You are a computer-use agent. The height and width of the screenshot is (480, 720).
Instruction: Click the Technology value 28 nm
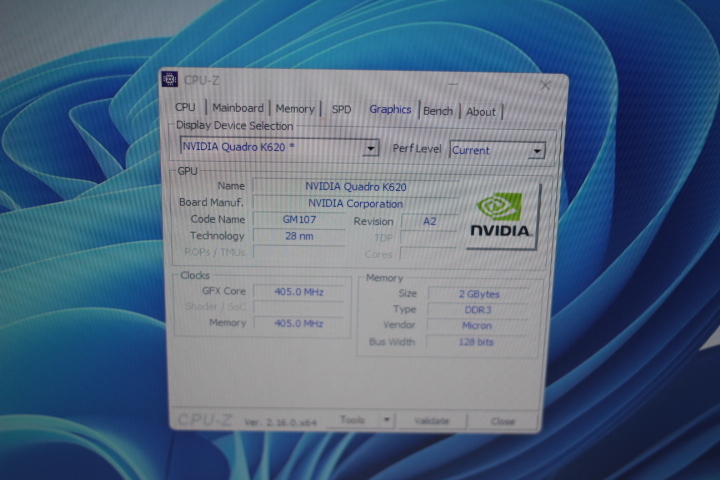coord(299,236)
